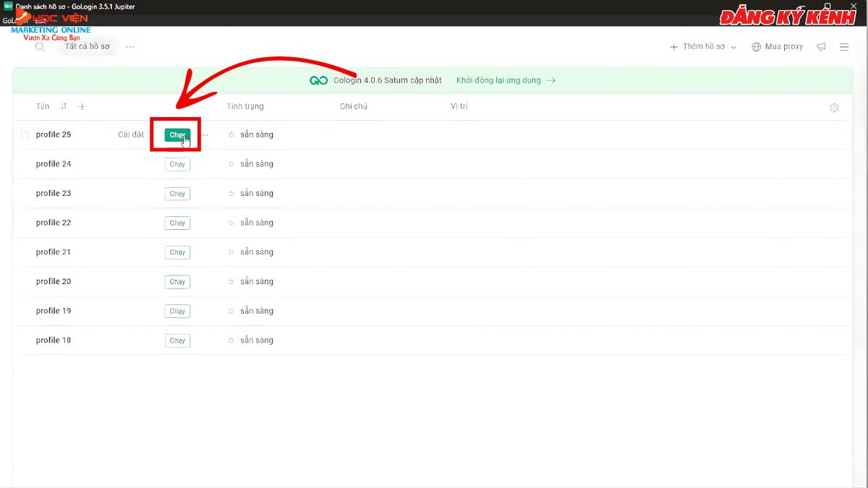Screen dimensions: 868x488
Task: Launch profile 21 using Chạy
Action: pyautogui.click(x=177, y=252)
